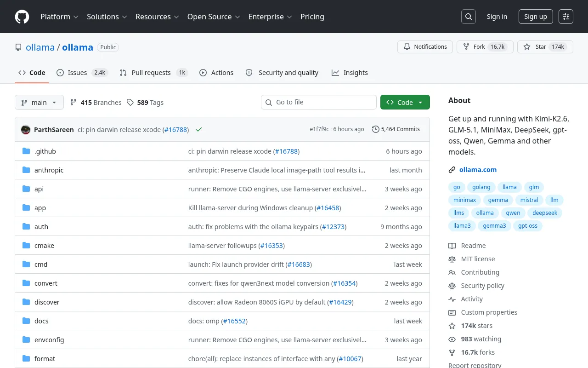Click the Go to file search field
This screenshot has width=588, height=368.
[319, 102]
